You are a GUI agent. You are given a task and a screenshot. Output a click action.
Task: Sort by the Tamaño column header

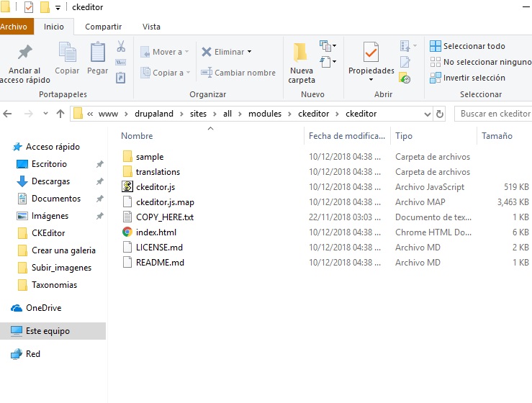click(x=497, y=136)
